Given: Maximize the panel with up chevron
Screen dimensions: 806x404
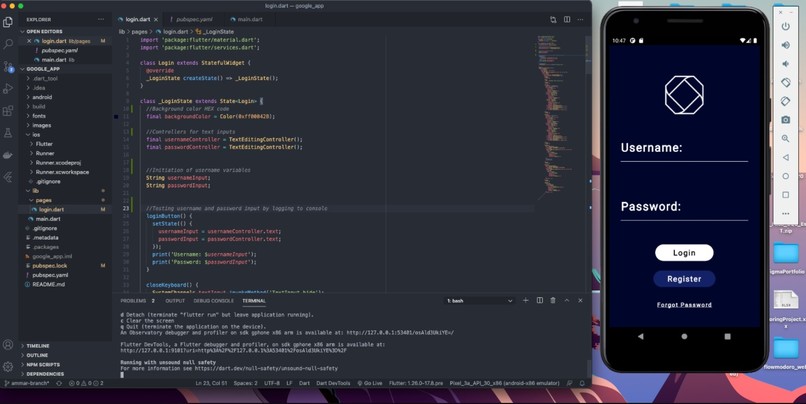Looking at the screenshot, I should pos(566,300).
